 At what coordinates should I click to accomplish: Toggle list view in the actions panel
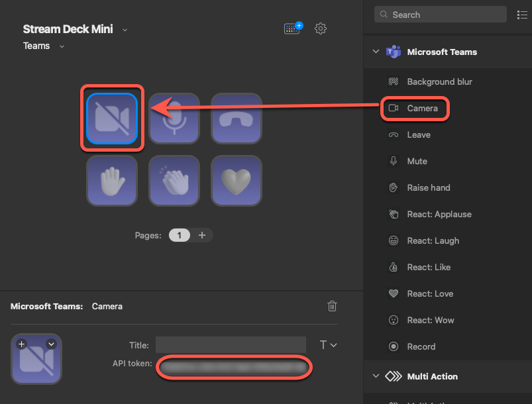pos(522,14)
